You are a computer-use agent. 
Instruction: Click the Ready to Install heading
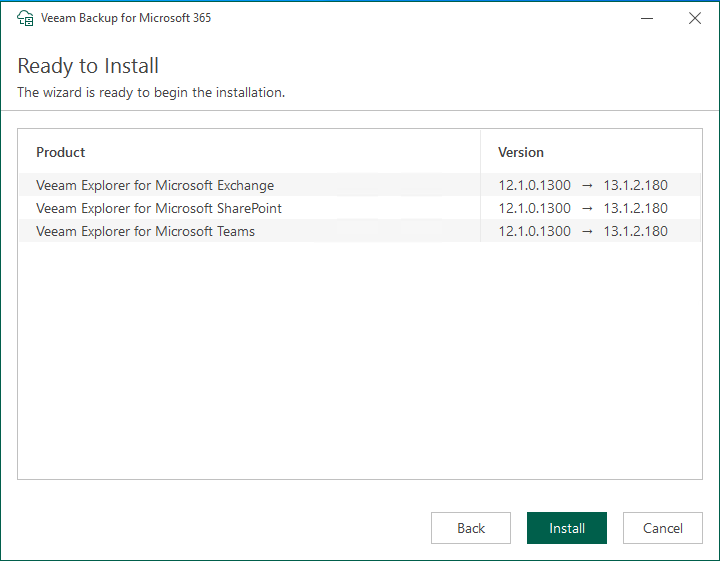pyautogui.click(x=88, y=66)
